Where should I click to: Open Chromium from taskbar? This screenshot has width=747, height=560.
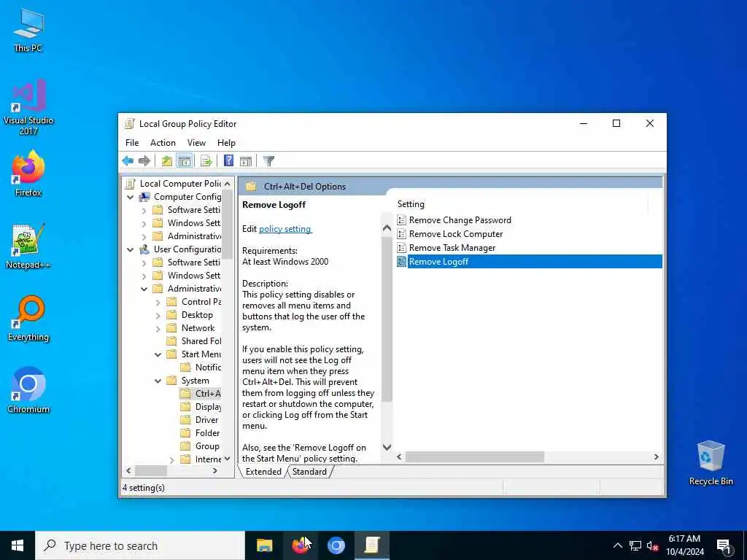point(336,545)
